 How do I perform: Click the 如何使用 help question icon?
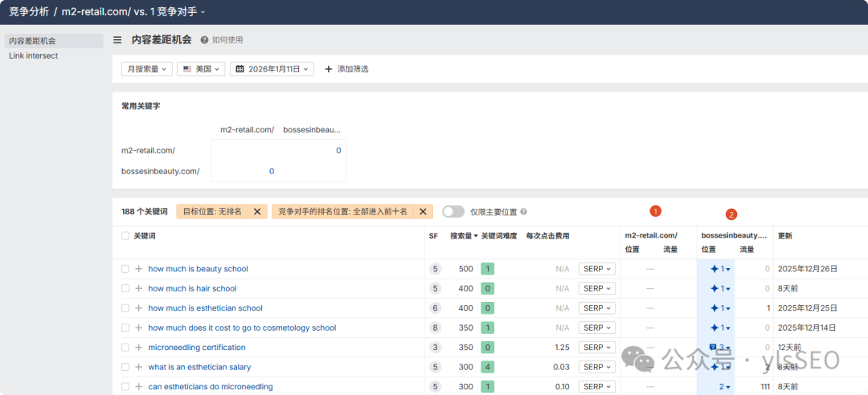tap(204, 40)
